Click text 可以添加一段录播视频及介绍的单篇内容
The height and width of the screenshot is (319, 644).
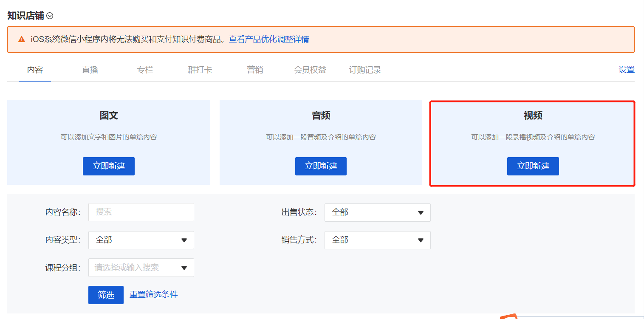coord(533,137)
